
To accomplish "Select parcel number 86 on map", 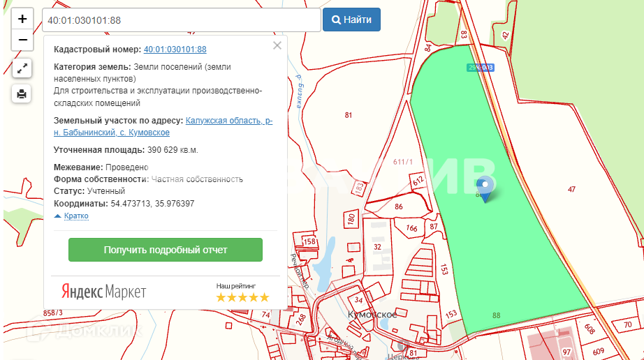I will point(398,207).
